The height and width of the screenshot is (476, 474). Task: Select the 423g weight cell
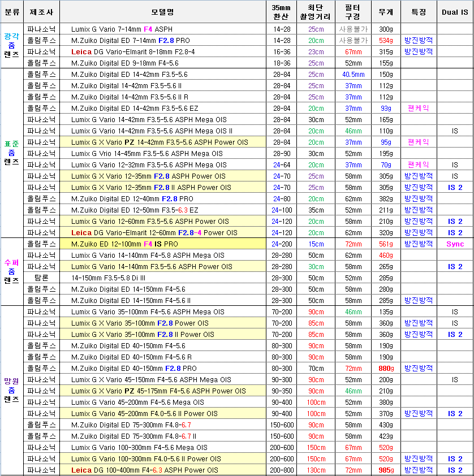pos(386,436)
